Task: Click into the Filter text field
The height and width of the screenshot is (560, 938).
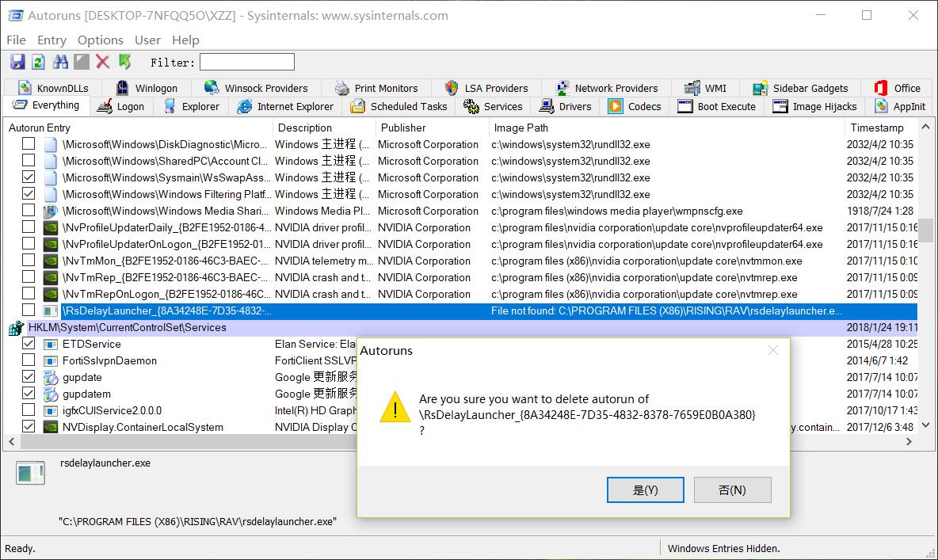Action: (247, 62)
